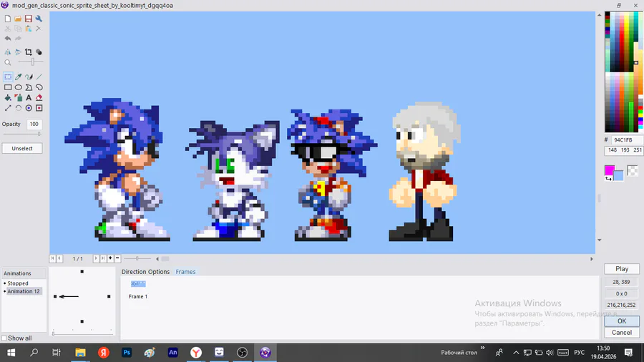This screenshot has width=644, height=362.
Task: Select the transparent color swatch
Action: pos(633,170)
